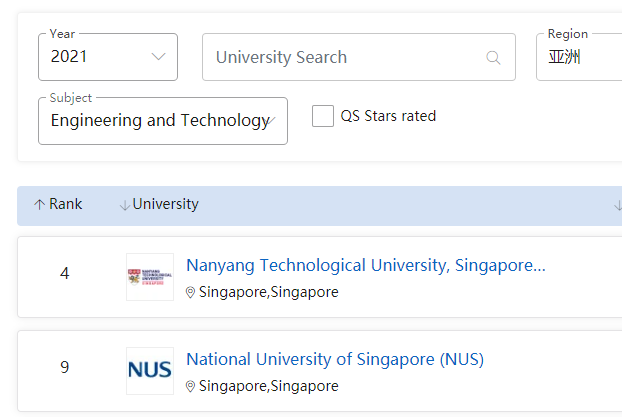
Task: Click the Nanyang Technological University logo
Action: (149, 277)
